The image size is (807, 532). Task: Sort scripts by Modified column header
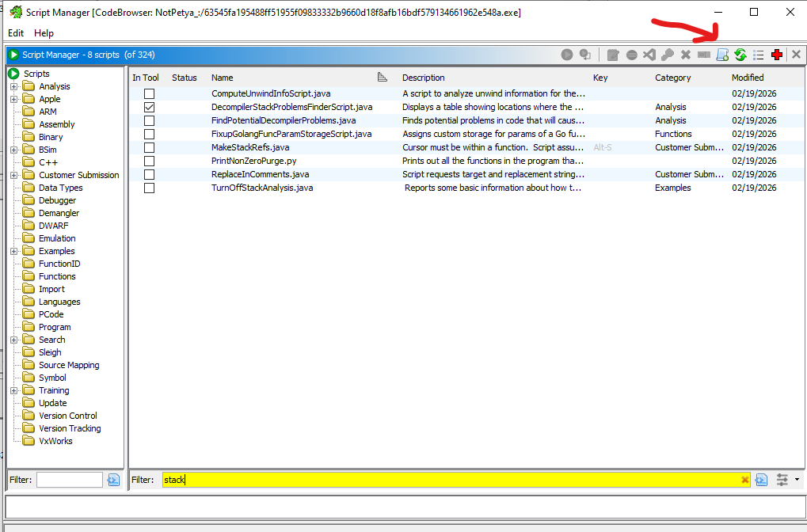pos(748,78)
